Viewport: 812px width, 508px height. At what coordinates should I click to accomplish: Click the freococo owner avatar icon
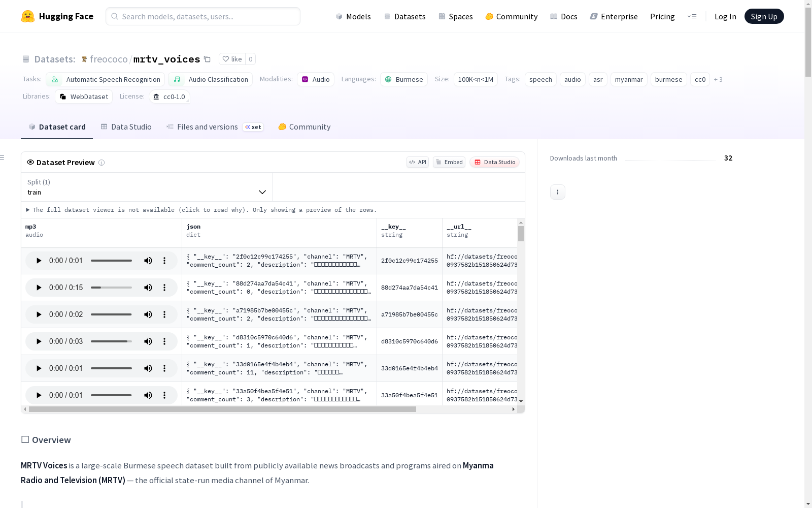pos(84,59)
